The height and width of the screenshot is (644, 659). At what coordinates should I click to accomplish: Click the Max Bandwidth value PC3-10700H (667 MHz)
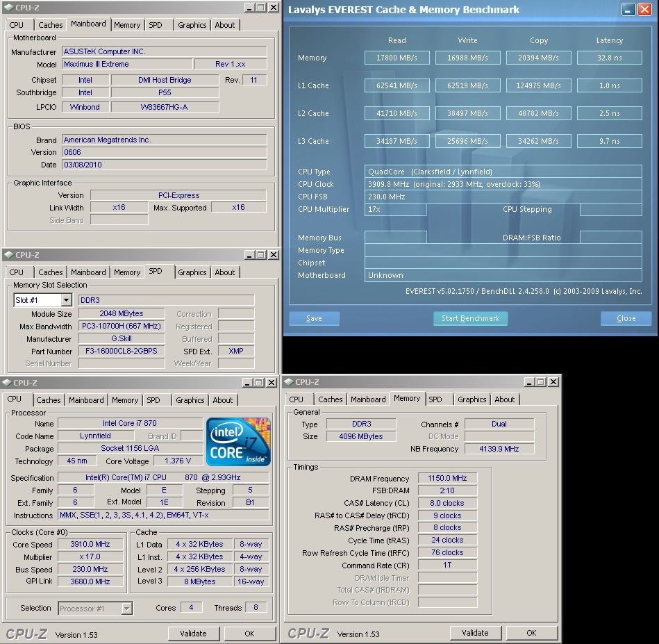(x=122, y=326)
